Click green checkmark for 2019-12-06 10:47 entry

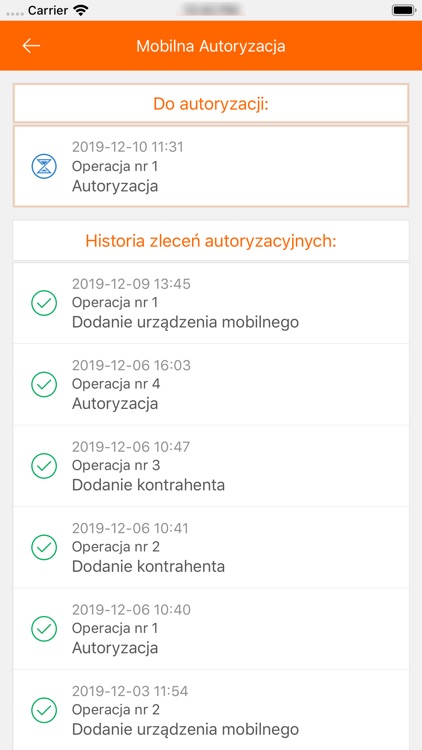44,466
